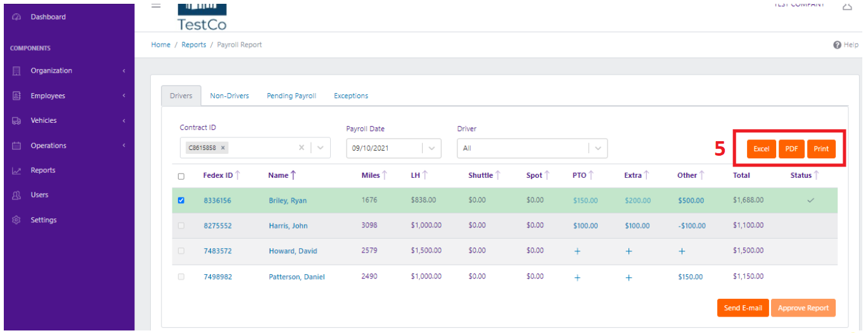Click the Employees badge icon
This screenshot has width=868, height=333.
click(x=17, y=96)
